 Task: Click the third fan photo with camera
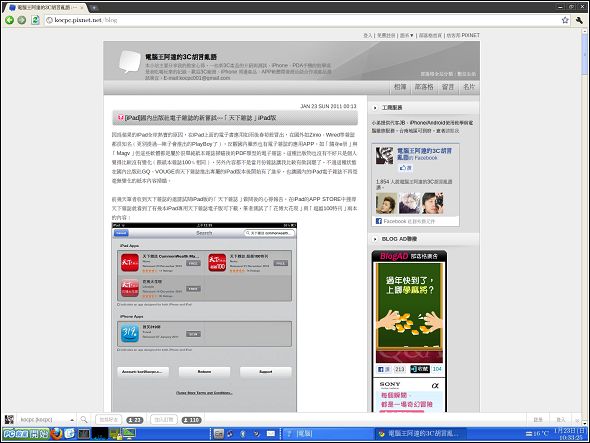point(432,203)
